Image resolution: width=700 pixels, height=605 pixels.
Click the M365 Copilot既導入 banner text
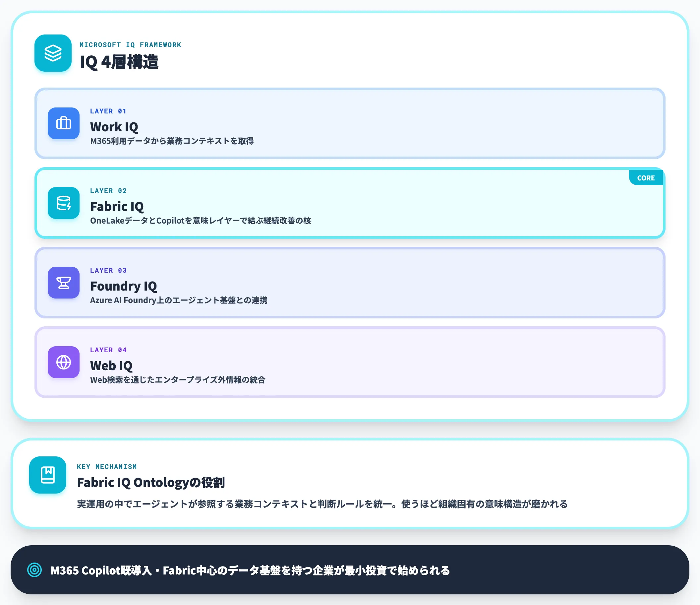[250, 571]
